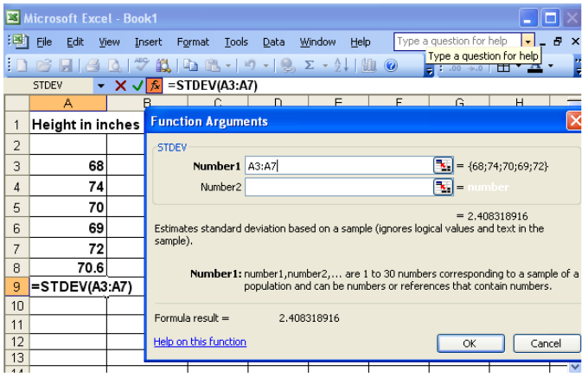Open the Data menu
This screenshot has width=588, height=378.
pyautogui.click(x=273, y=42)
